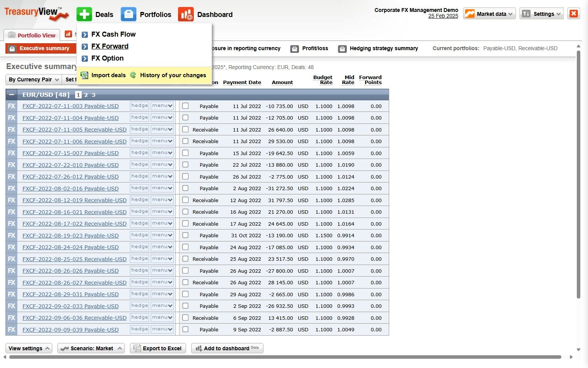Sort by the Payment Date column header

point(242,83)
